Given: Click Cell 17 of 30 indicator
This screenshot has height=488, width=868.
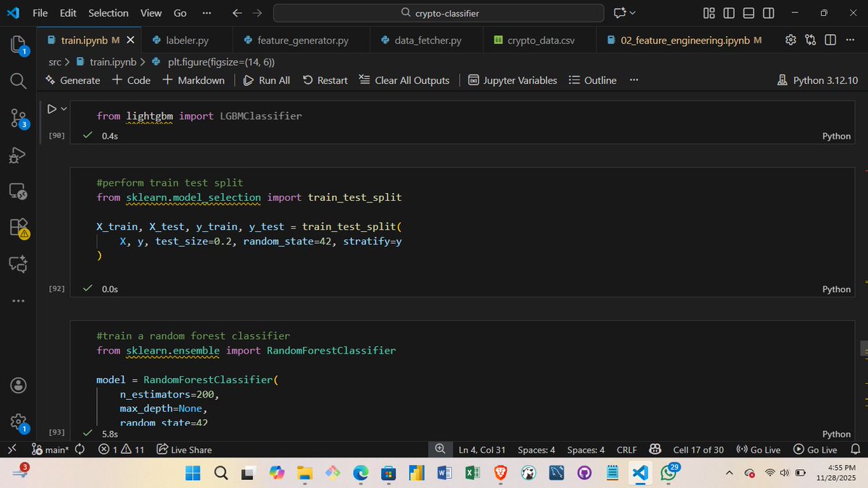Looking at the screenshot, I should click(698, 450).
